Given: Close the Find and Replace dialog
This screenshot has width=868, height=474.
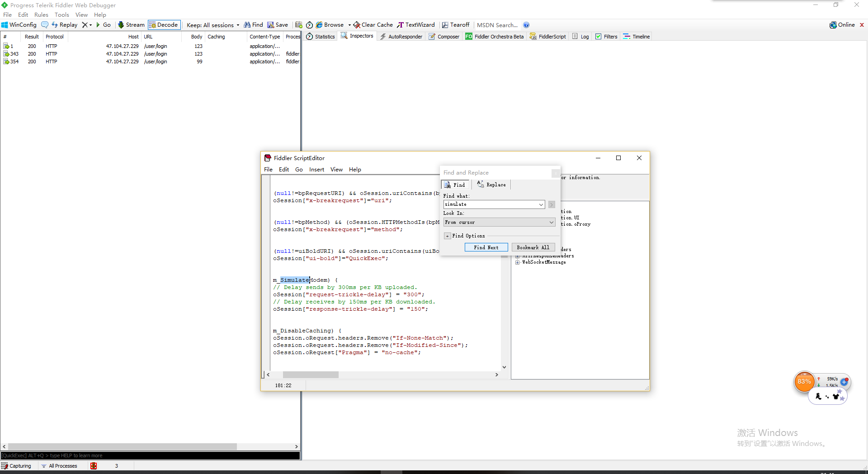Looking at the screenshot, I should (555, 173).
